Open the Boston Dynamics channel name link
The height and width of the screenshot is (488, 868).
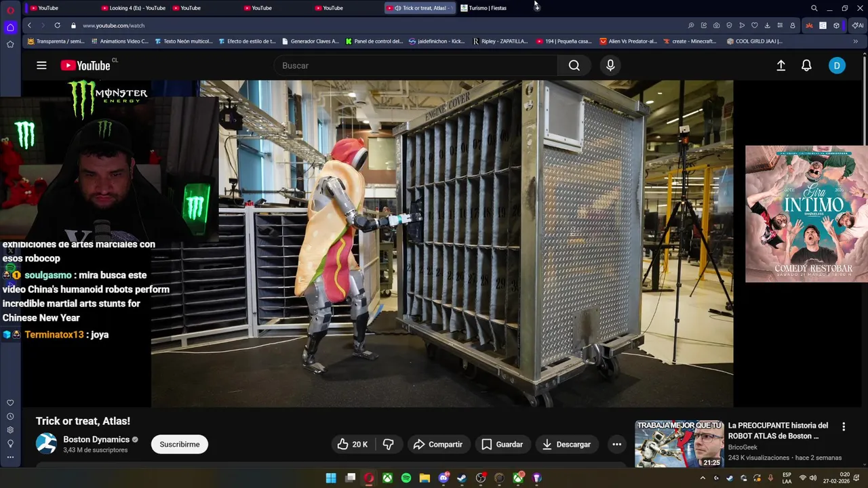(96, 439)
